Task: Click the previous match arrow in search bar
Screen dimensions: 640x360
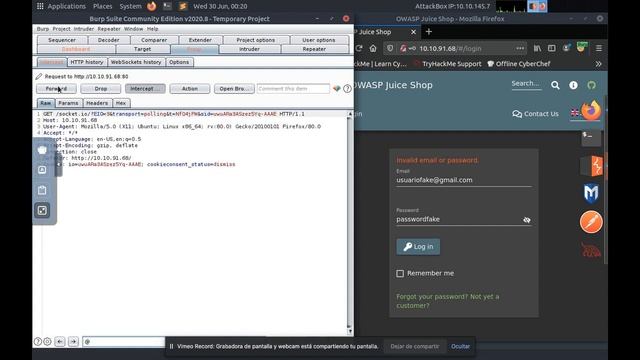Action: coord(60,342)
